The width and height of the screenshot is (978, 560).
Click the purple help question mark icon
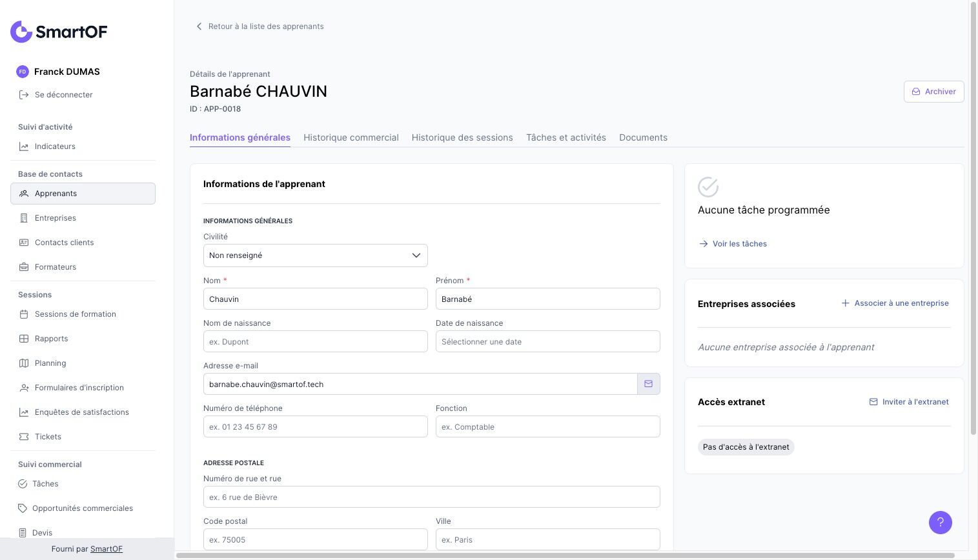(940, 523)
